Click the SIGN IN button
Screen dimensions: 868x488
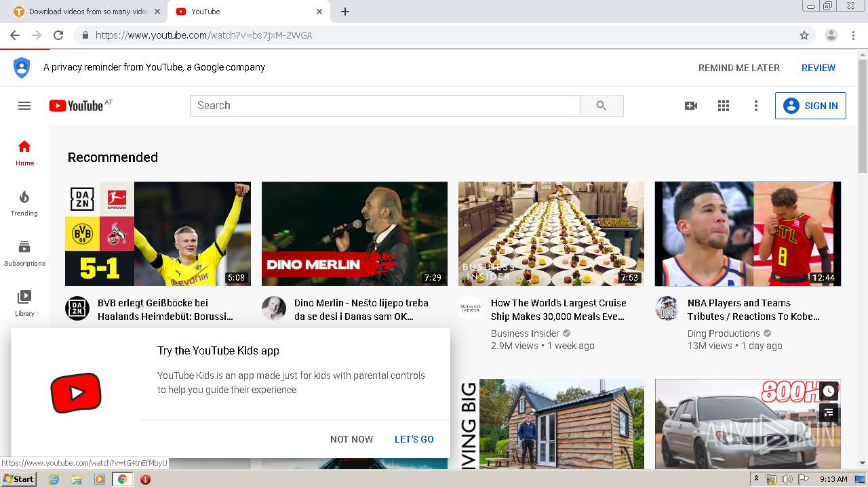tap(810, 106)
